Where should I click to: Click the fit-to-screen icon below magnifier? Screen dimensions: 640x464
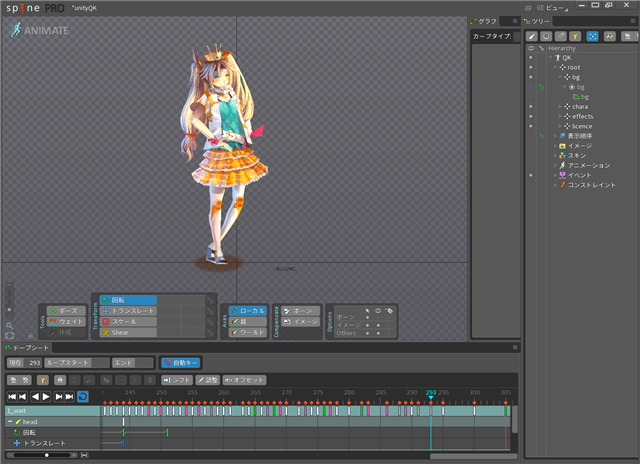[x=9, y=335]
